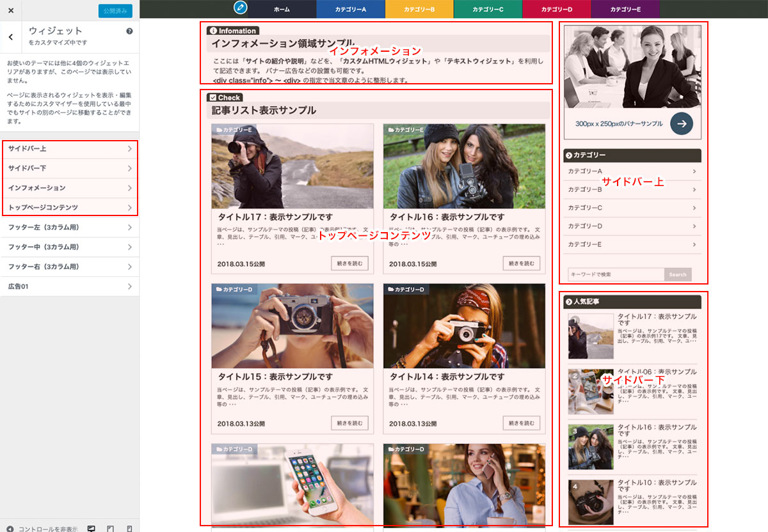Open タイトル10：表示サンプル in 人気記事
The width and height of the screenshot is (768, 532).
[x=657, y=486]
